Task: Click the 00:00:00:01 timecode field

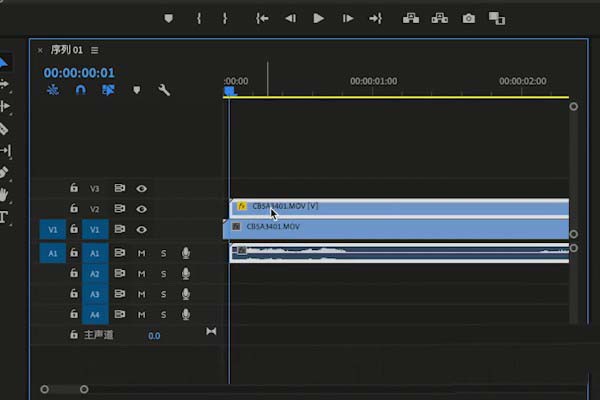Action: [x=79, y=73]
